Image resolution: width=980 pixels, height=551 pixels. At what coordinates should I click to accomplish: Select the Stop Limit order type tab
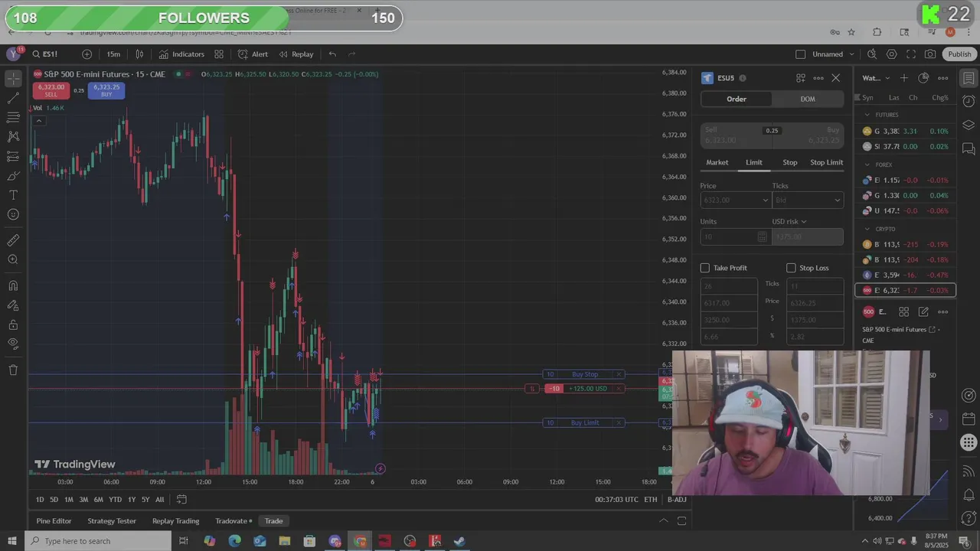tap(827, 162)
